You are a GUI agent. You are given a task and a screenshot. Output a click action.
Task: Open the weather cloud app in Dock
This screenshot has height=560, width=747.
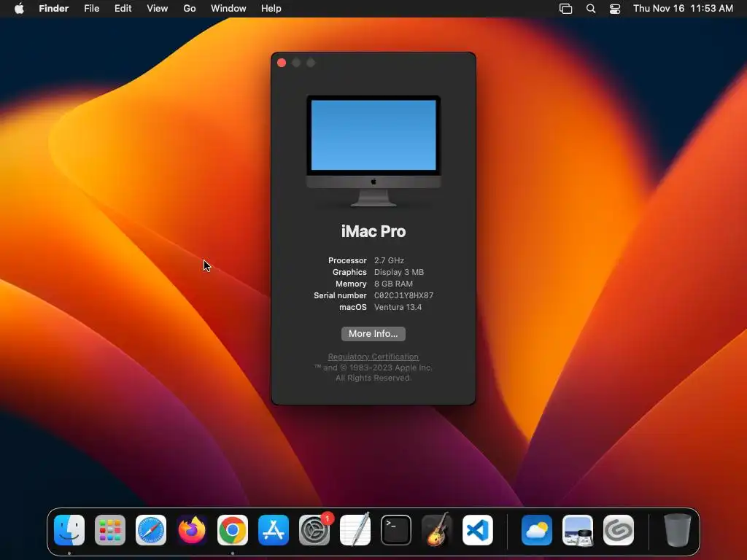pos(537,530)
